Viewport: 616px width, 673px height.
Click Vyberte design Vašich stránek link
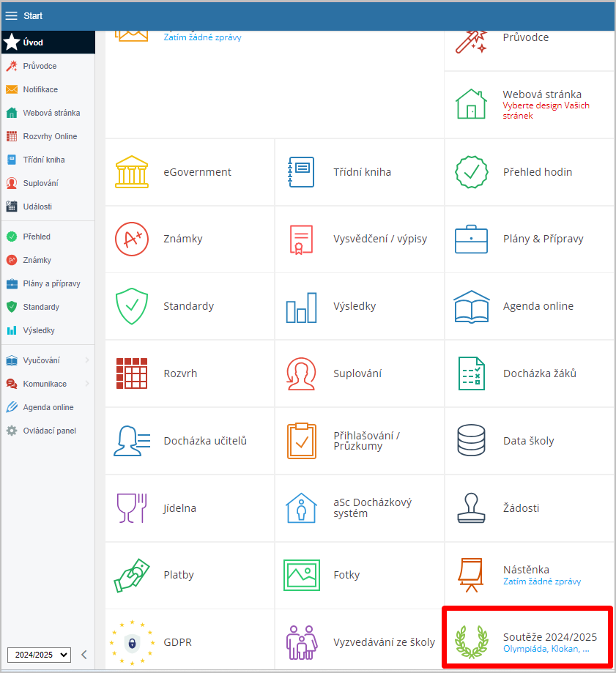coord(546,111)
